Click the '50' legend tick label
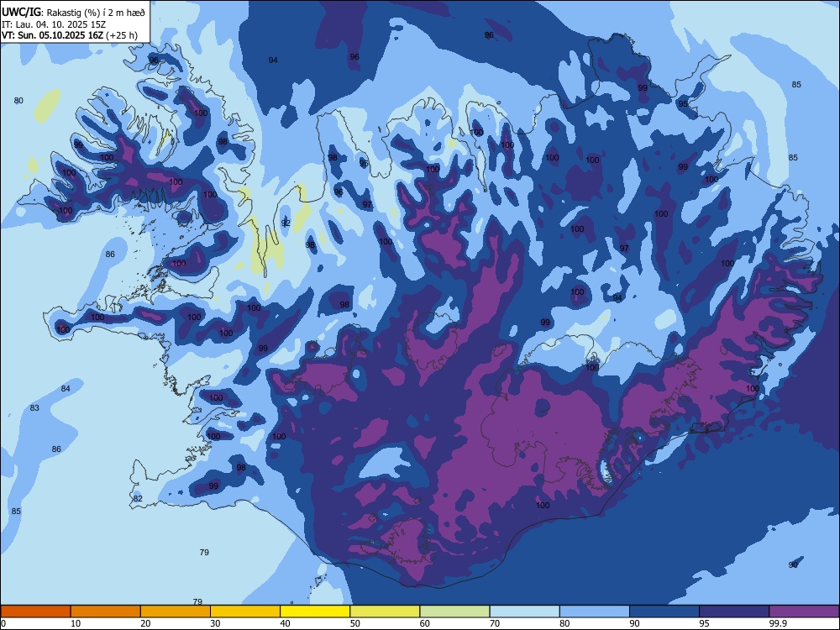Image resolution: width=840 pixels, height=630 pixels. 354,623
